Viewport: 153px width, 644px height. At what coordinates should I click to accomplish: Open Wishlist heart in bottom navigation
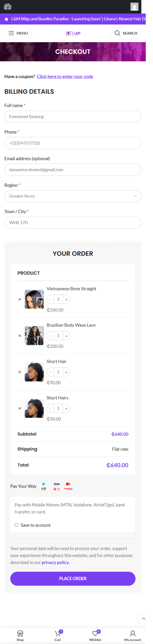95,636
